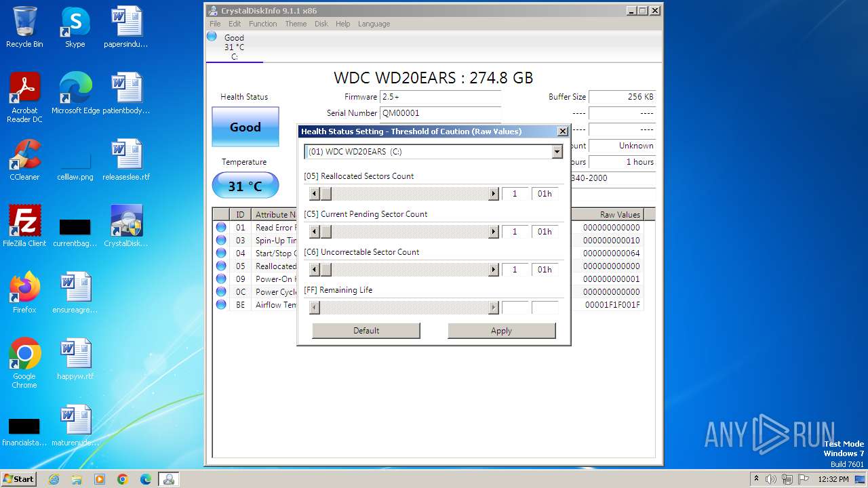Screen dimensions: 868x488
Task: Click Reallocated Sectors decimal value field
Action: tap(515, 194)
